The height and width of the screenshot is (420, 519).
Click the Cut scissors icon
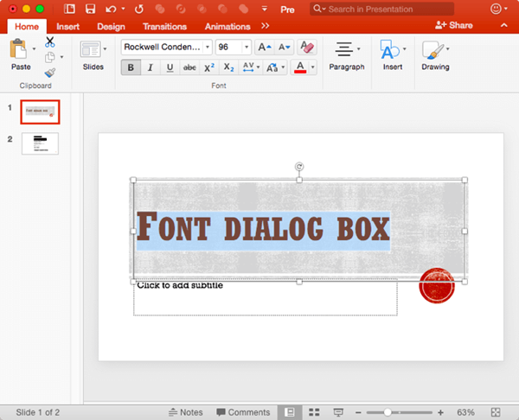[49, 41]
